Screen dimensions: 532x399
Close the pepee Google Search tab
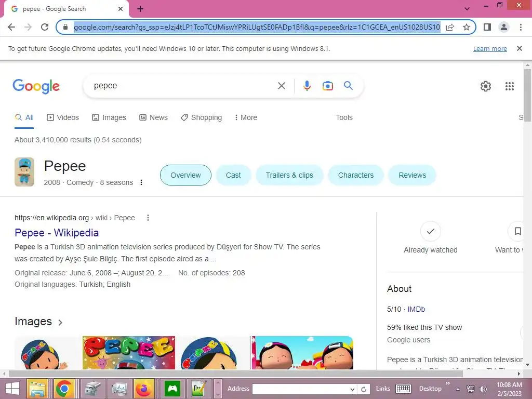[x=121, y=9]
